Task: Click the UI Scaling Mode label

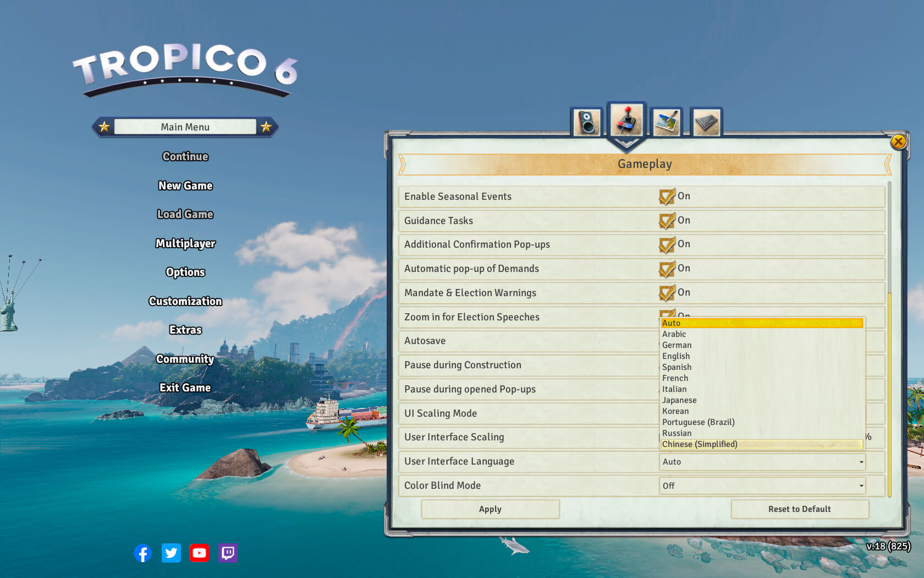Action: coord(441,413)
